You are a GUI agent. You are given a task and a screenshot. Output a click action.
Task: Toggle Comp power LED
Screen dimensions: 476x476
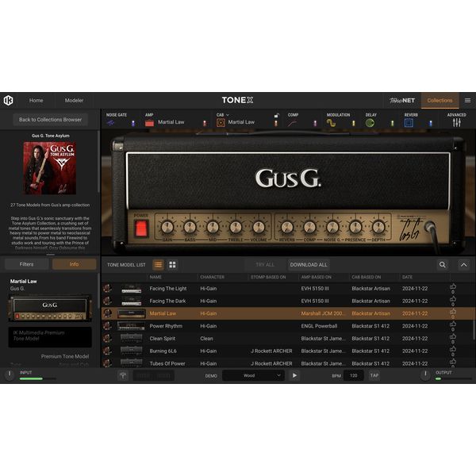click(315, 123)
